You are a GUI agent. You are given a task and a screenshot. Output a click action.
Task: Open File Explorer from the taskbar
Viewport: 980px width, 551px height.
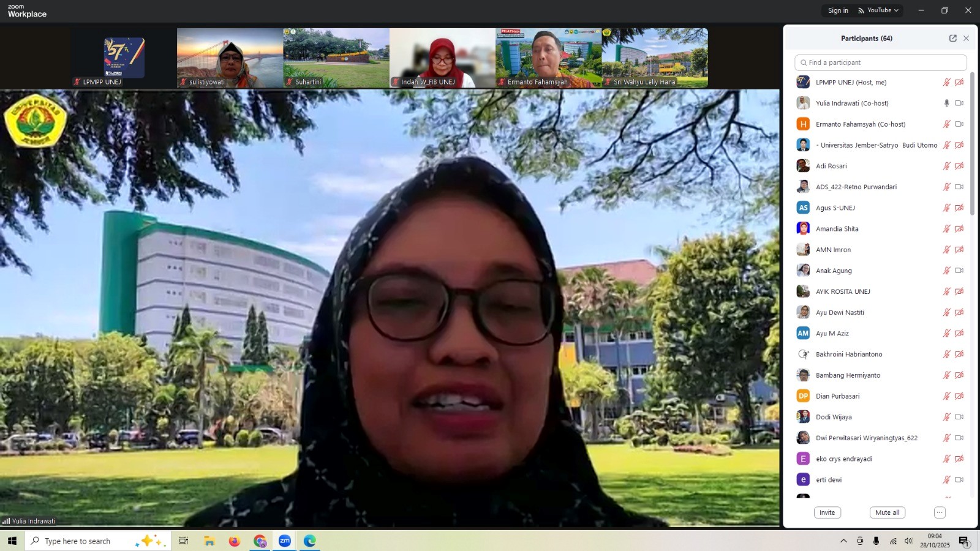pyautogui.click(x=209, y=541)
